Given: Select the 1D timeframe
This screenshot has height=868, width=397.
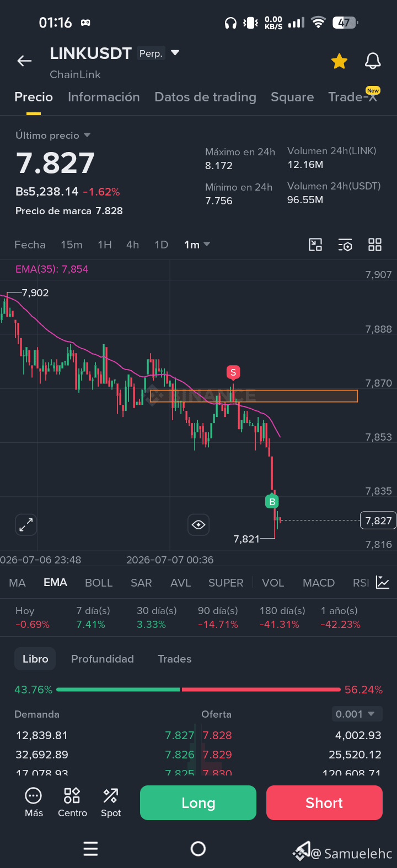Looking at the screenshot, I should 162,245.
